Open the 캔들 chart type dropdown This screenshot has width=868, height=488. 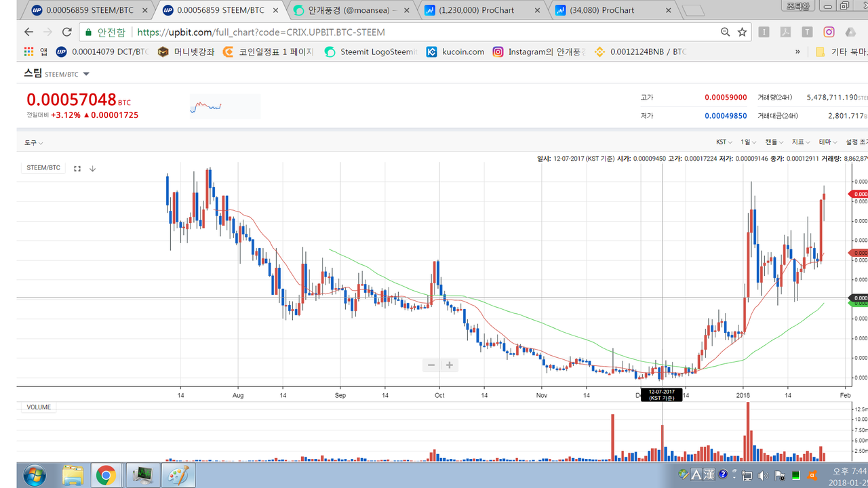click(x=774, y=142)
